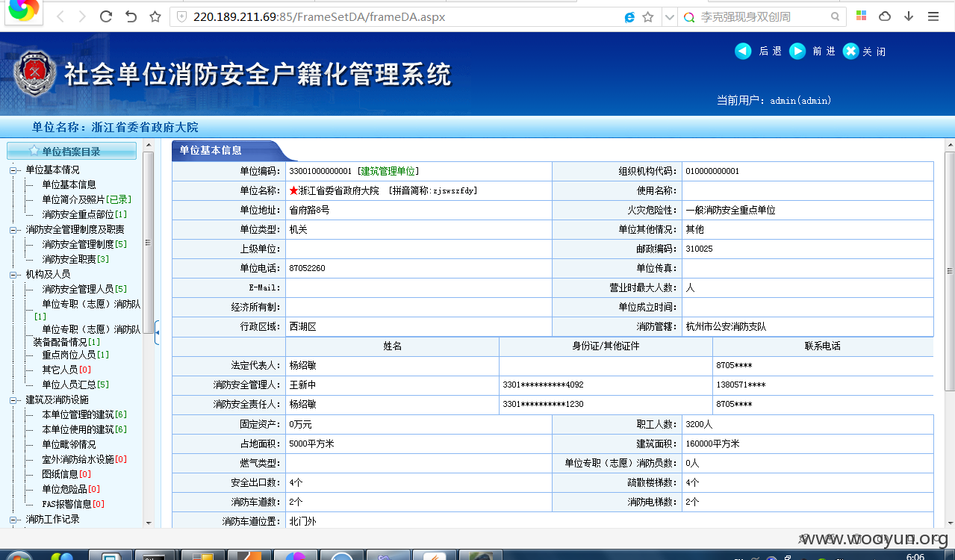Click the 后退 back arrow icon in header
The width and height of the screenshot is (955, 560).
click(743, 51)
